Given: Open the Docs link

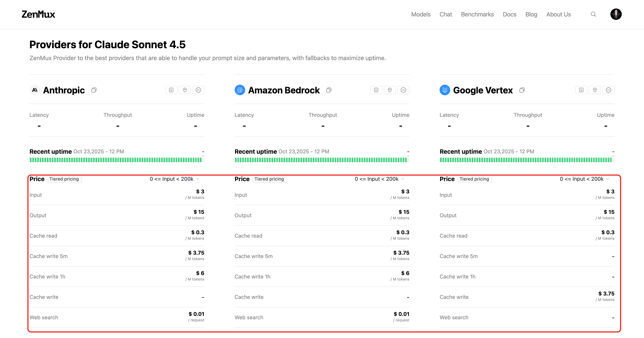Looking at the screenshot, I should (x=509, y=15).
